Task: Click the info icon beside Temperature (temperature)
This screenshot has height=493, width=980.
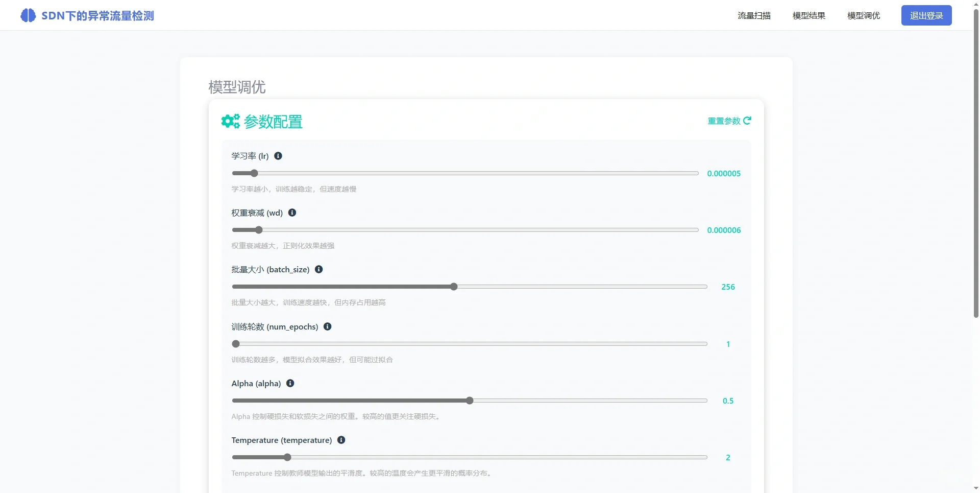Action: point(341,440)
